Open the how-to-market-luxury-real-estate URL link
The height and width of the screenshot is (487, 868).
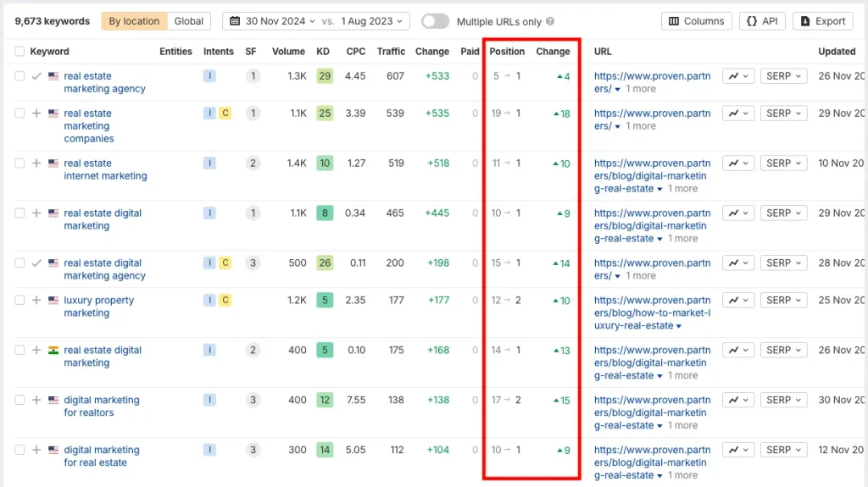pyautogui.click(x=652, y=313)
